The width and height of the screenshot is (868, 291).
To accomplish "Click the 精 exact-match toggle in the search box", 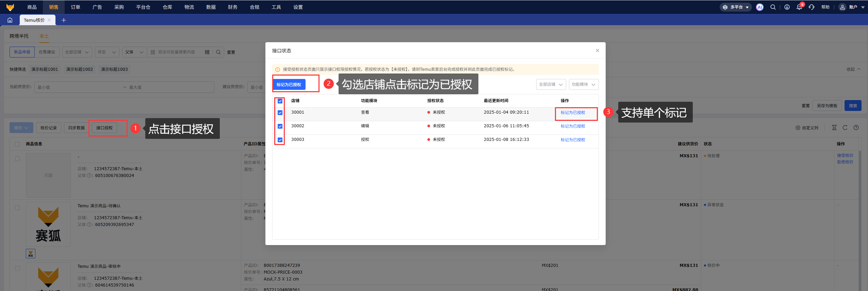I will click(x=207, y=52).
